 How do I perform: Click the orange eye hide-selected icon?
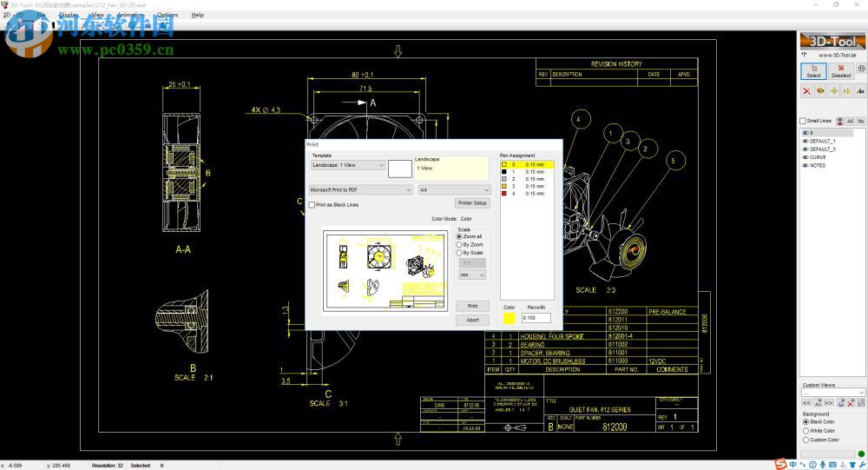[820, 91]
